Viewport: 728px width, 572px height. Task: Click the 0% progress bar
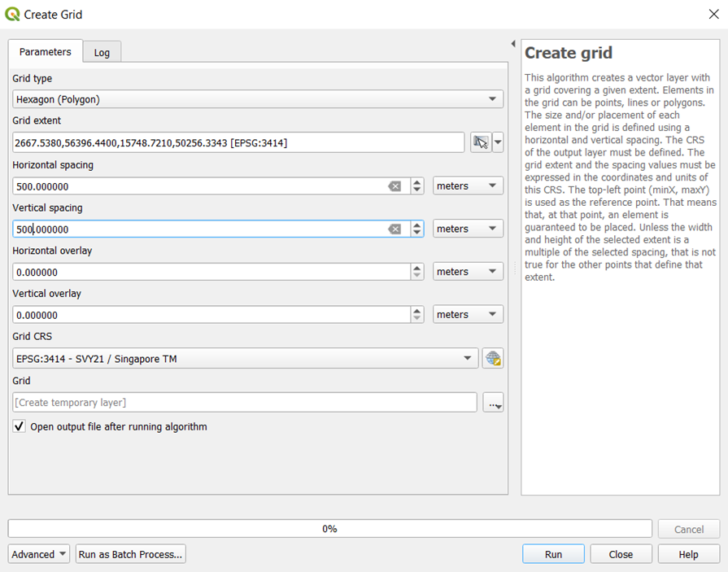pos(329,528)
